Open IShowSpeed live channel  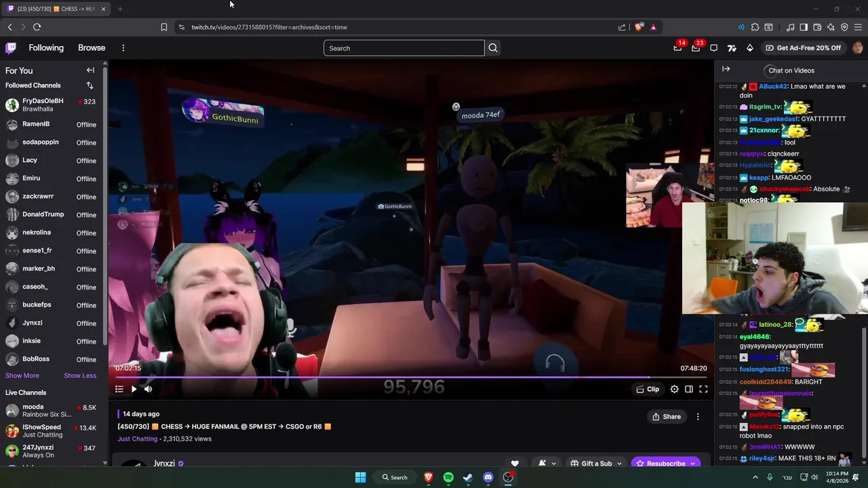tap(52, 431)
